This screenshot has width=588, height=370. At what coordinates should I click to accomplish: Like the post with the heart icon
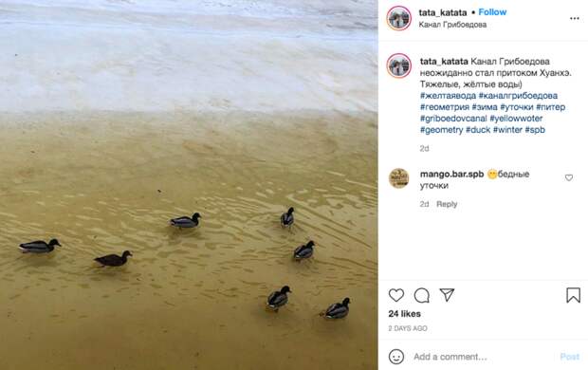[396, 295]
